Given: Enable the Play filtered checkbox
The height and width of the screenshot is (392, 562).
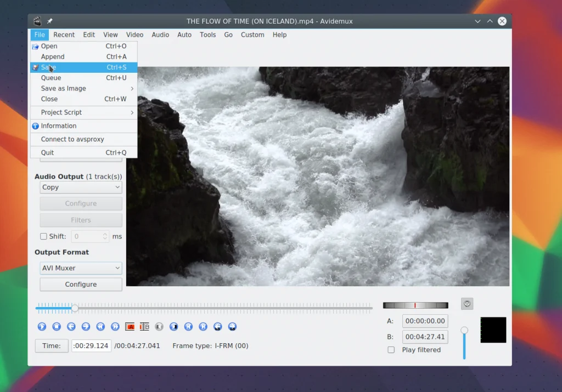Looking at the screenshot, I should point(391,350).
